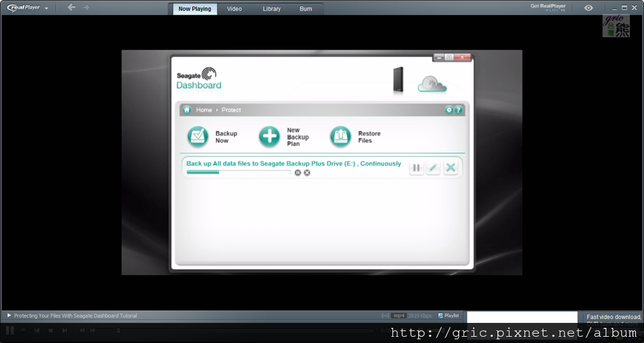
Task: Click the RealPlayer pause button
Action: point(10,330)
